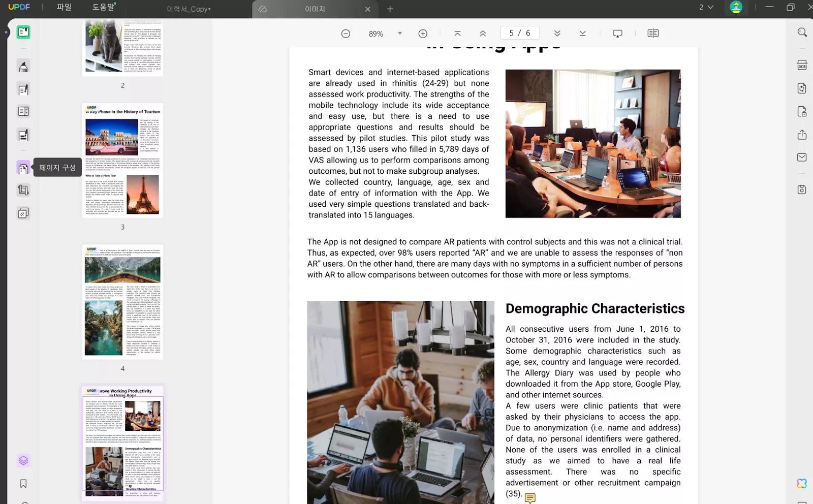Share the document via upload icon

coord(802,135)
